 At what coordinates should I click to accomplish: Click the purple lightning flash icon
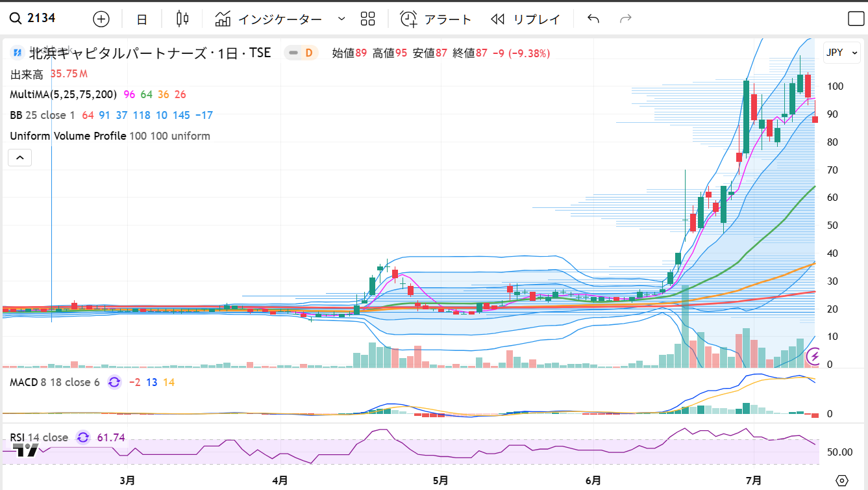(814, 356)
